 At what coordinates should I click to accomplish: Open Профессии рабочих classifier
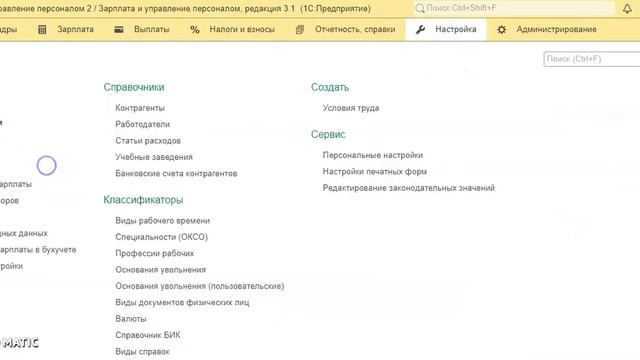(155, 253)
